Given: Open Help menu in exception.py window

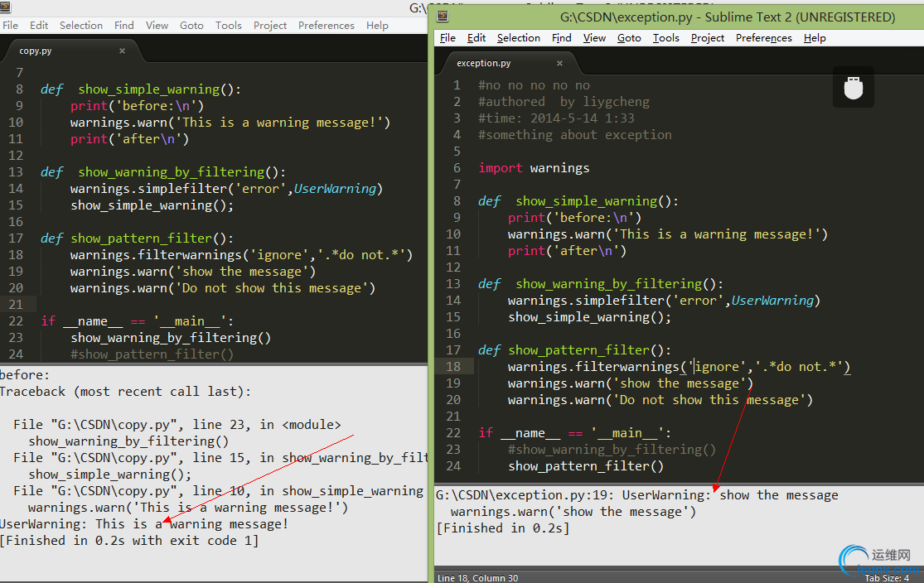Looking at the screenshot, I should point(815,38).
